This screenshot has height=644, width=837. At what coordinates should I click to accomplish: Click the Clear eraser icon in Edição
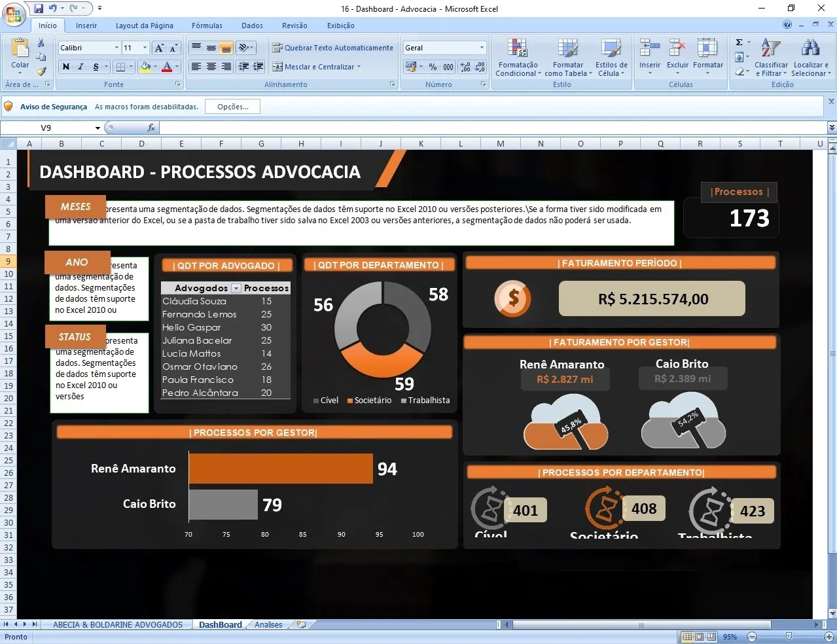(739, 71)
